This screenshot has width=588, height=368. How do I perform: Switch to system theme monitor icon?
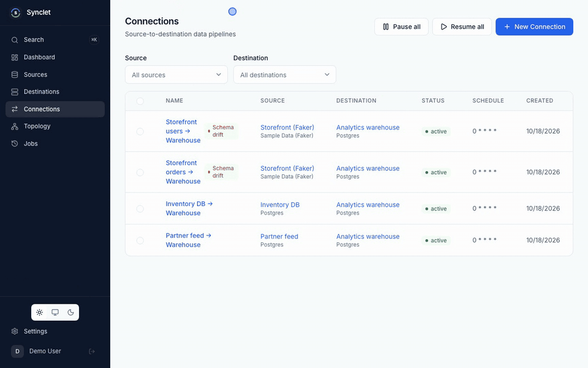[55, 312]
